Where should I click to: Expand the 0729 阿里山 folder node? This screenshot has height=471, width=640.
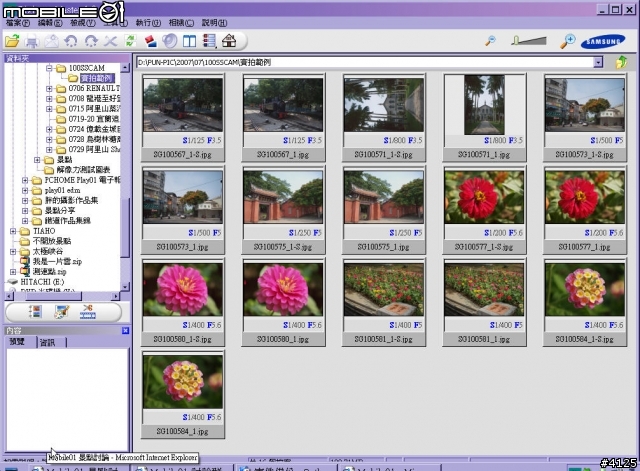tap(49, 149)
